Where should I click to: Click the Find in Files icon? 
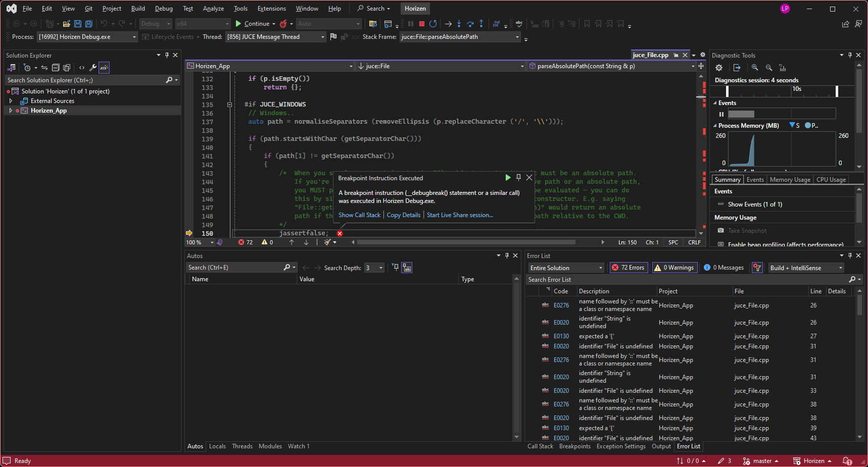tap(373, 24)
